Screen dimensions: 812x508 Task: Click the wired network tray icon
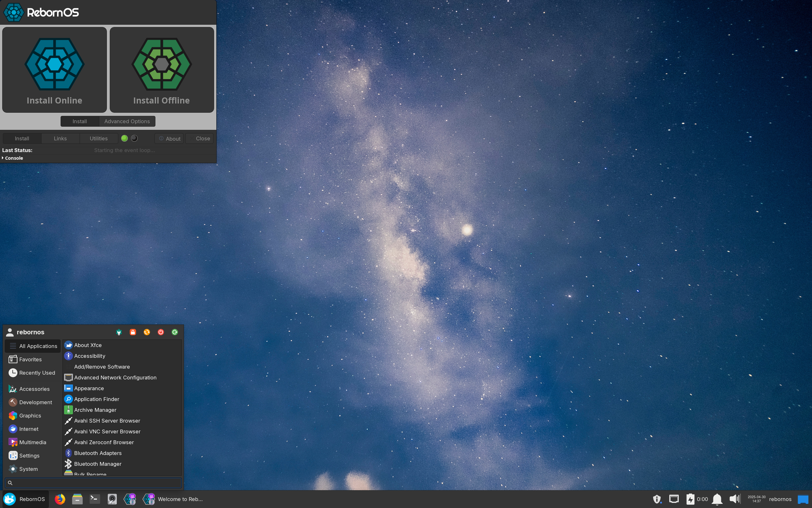pos(674,499)
